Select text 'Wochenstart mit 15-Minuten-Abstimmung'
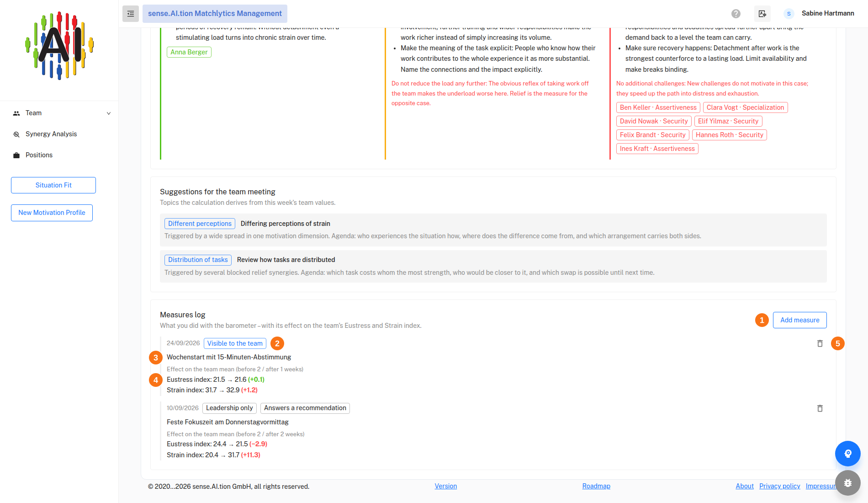This screenshot has width=868, height=503. (229, 357)
